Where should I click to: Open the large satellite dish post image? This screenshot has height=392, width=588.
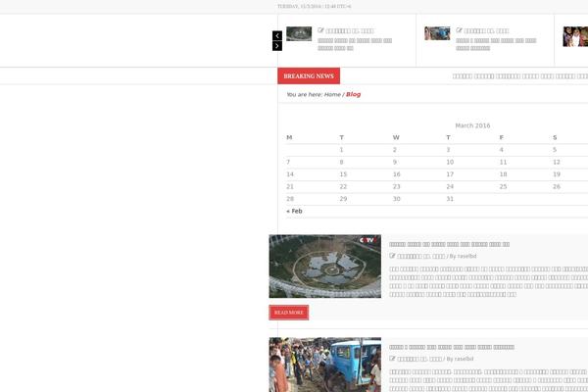click(324, 266)
